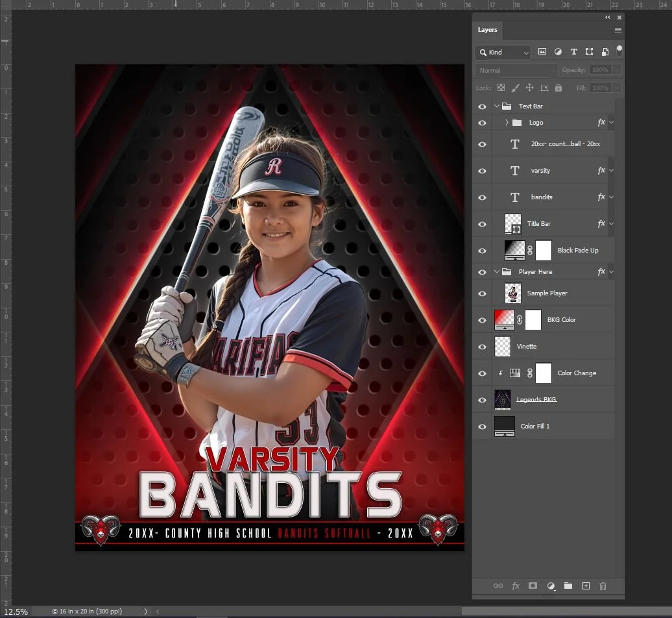
Task: Expand Title Bar layer effects arrow
Action: pyautogui.click(x=611, y=223)
